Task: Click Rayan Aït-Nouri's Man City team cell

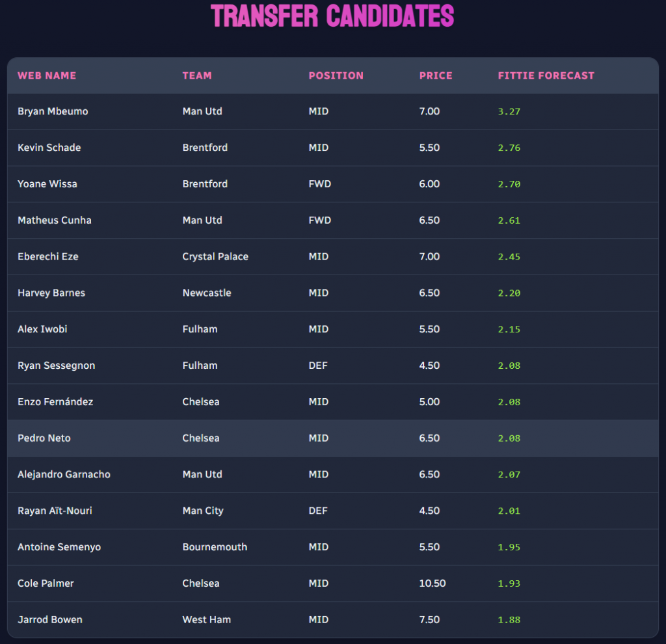Action: pyautogui.click(x=203, y=511)
